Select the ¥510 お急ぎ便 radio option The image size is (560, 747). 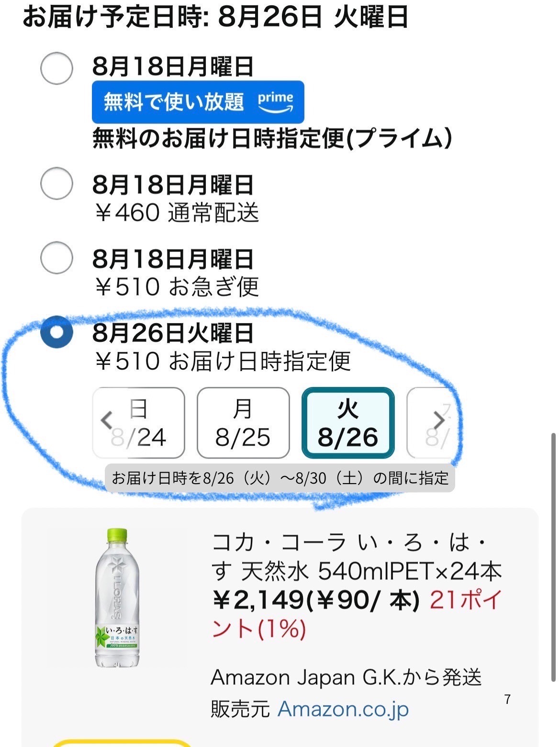click(56, 258)
